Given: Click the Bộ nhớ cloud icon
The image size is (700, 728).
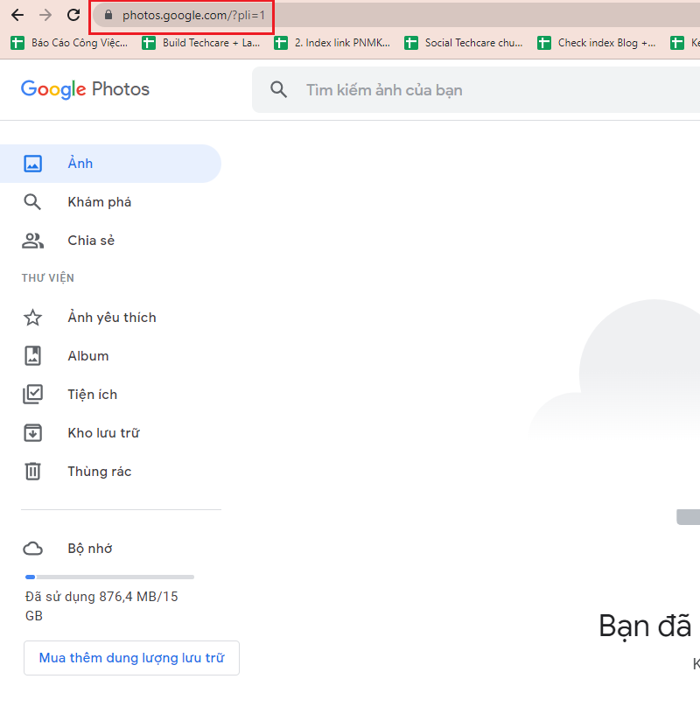Looking at the screenshot, I should (x=32, y=548).
